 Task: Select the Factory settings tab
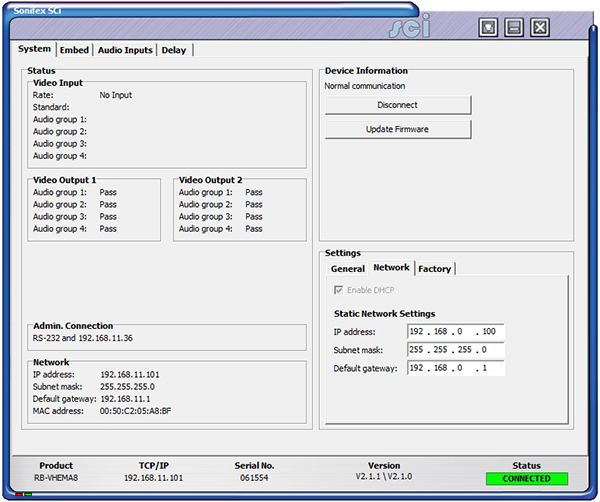435,269
